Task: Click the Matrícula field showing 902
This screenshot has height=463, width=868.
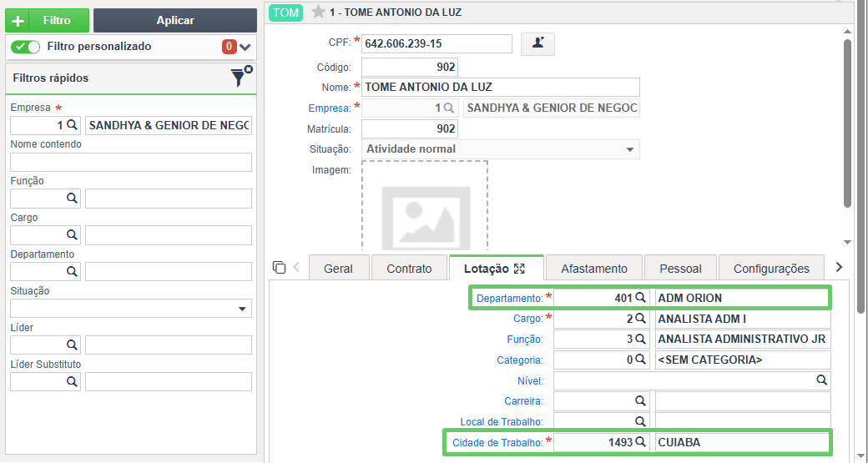Action: [410, 128]
